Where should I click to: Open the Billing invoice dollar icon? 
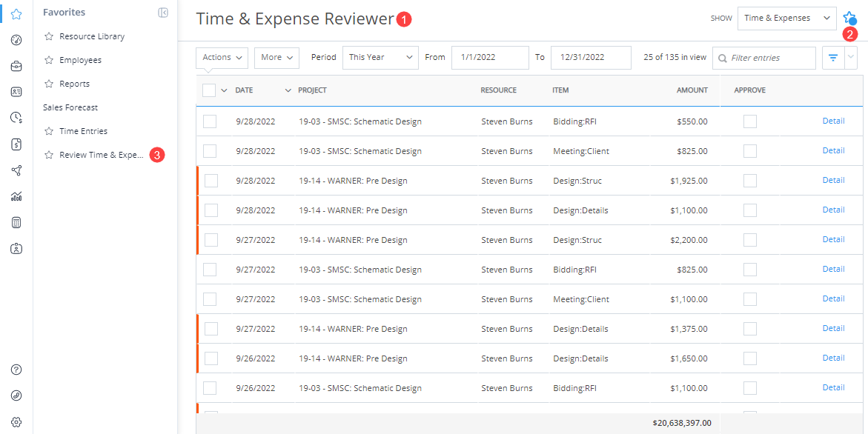16,144
